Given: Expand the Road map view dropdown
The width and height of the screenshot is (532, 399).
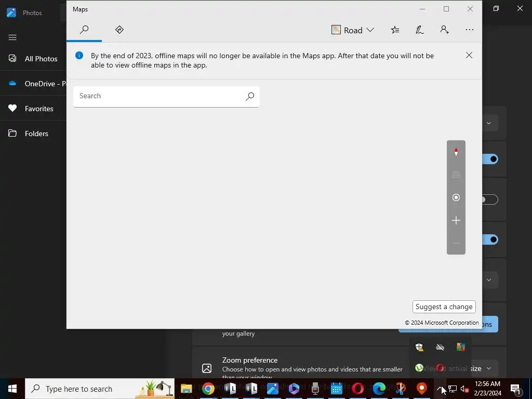Looking at the screenshot, I should click(353, 30).
